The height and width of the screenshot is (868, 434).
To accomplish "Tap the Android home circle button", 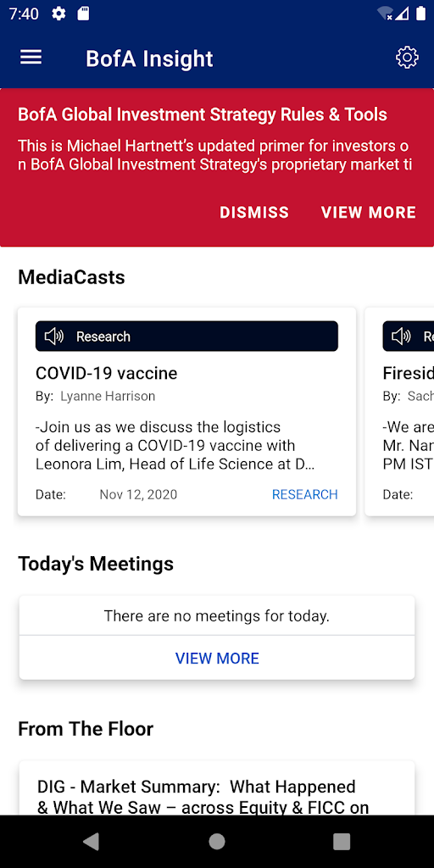I will click(217, 842).
